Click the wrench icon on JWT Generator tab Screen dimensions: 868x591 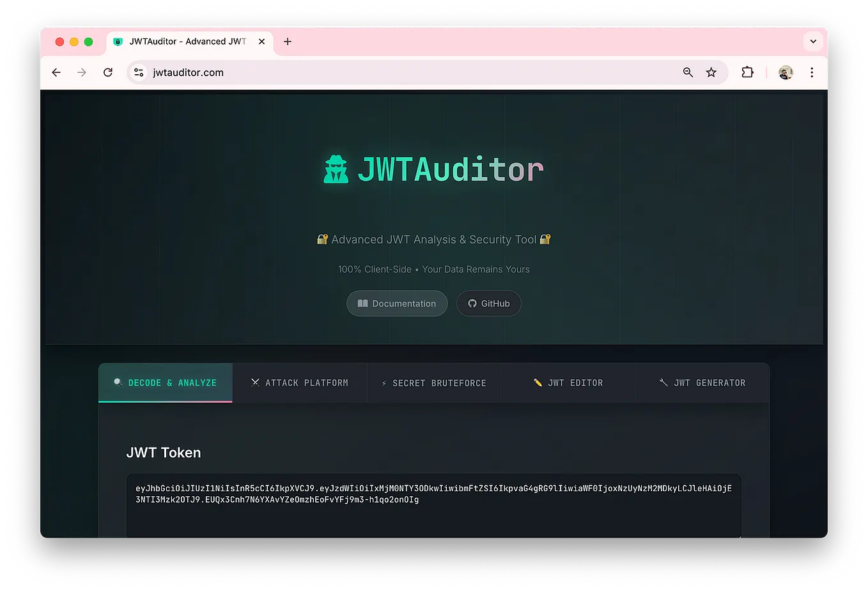tap(663, 382)
